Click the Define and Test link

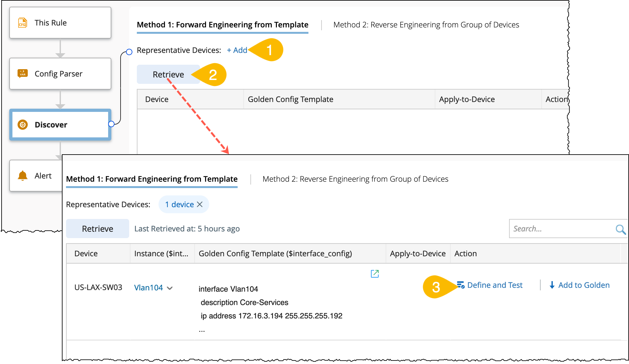pos(495,285)
